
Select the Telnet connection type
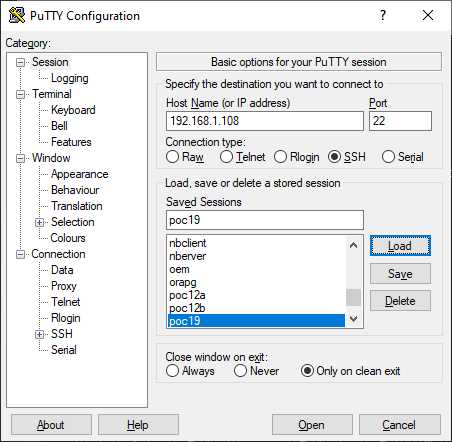[x=226, y=157]
